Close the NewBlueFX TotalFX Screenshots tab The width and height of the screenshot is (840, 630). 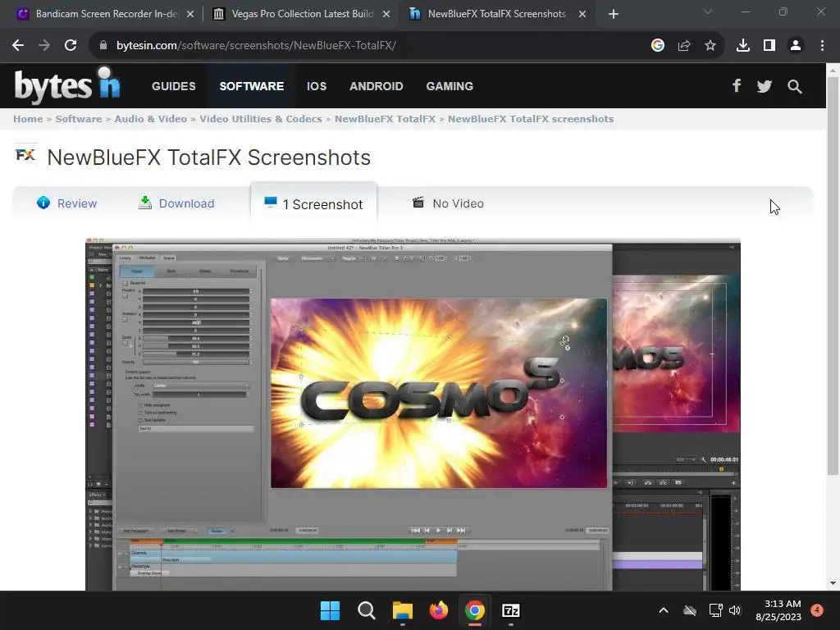[582, 15]
